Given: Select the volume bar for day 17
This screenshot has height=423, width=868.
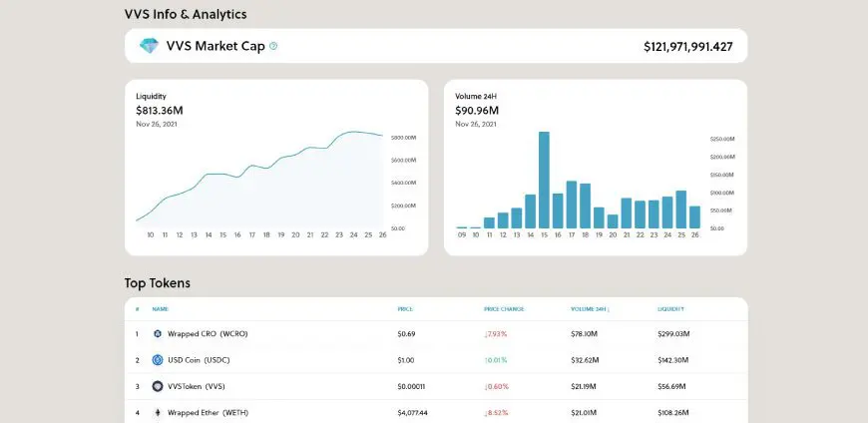Looking at the screenshot, I should pos(572,205).
